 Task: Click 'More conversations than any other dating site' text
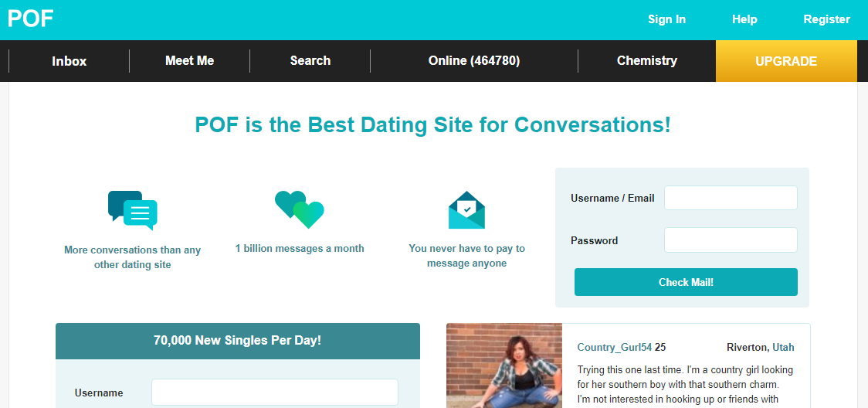[132, 257]
